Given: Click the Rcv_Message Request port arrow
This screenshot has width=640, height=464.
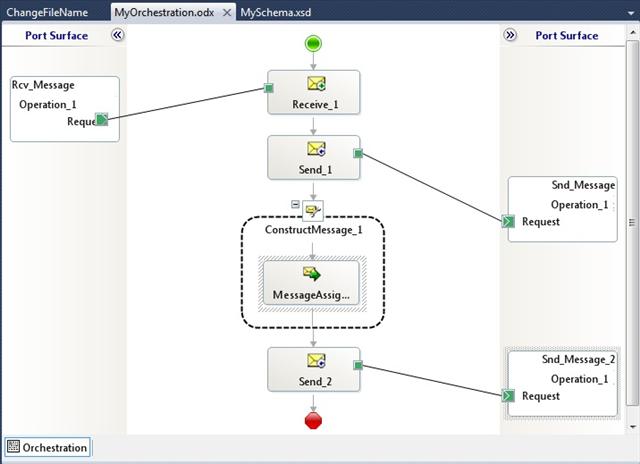Looking at the screenshot, I should click(101, 120).
